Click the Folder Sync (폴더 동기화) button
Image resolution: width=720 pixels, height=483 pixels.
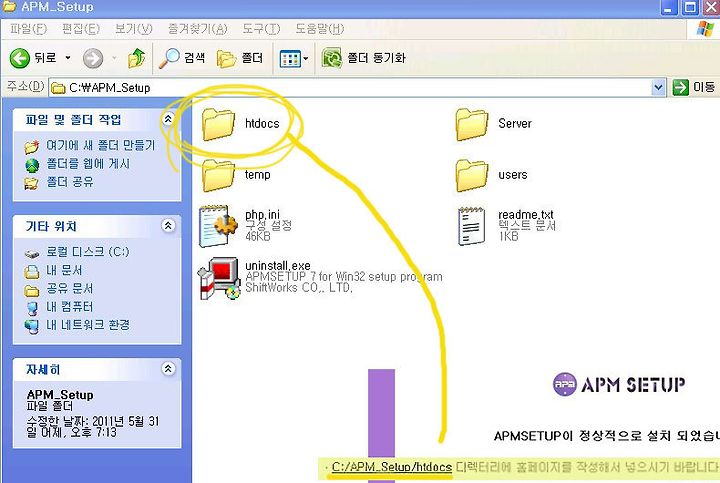(x=364, y=58)
